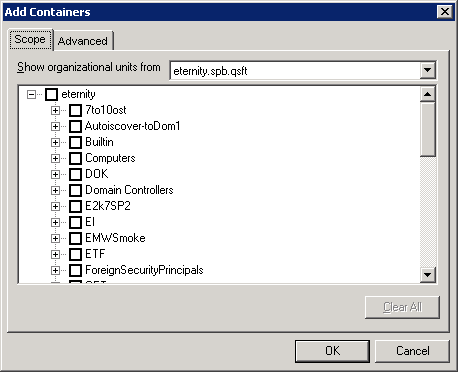Select the DOK label
Screen dimensions: 458x372
point(97,174)
